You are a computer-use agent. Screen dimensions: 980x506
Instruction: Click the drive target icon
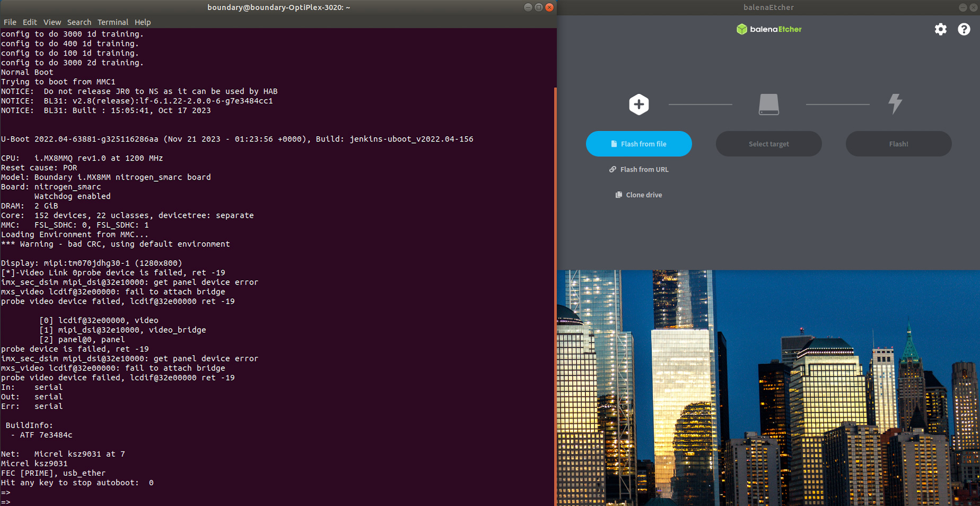click(768, 104)
